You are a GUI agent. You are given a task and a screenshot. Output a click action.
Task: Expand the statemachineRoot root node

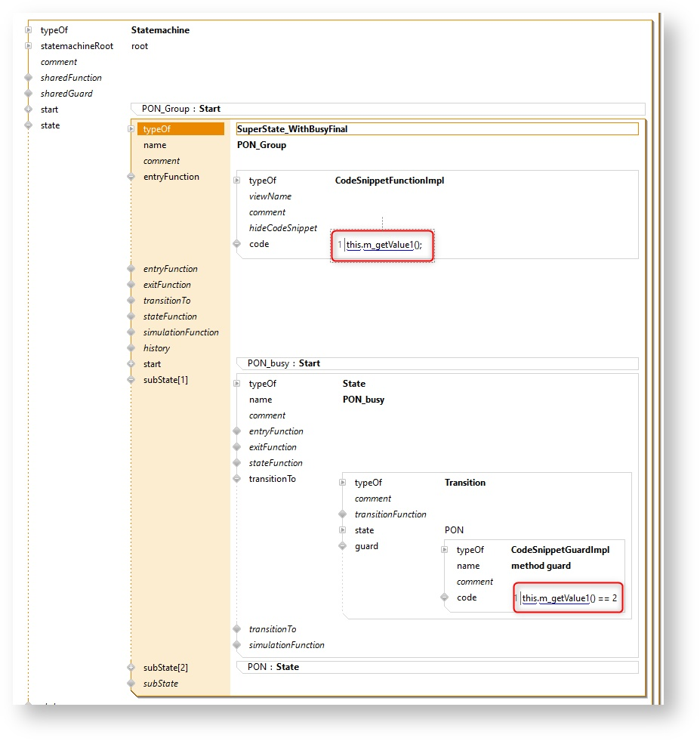[x=28, y=46]
